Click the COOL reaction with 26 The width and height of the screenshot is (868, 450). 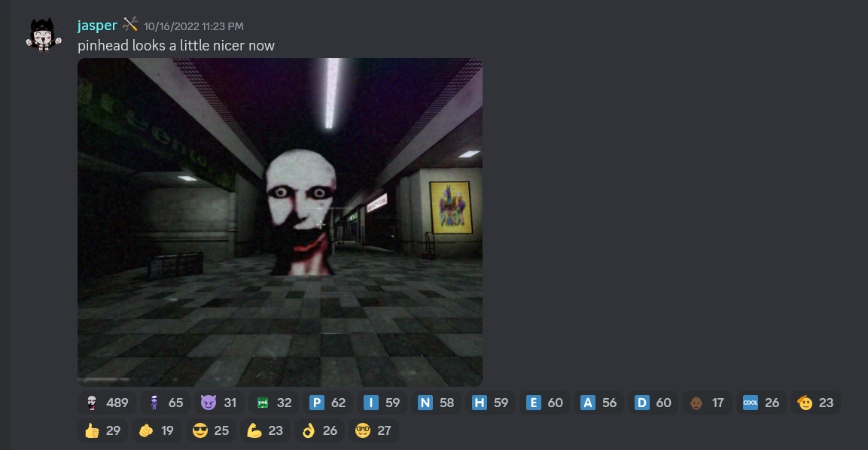coord(762,403)
